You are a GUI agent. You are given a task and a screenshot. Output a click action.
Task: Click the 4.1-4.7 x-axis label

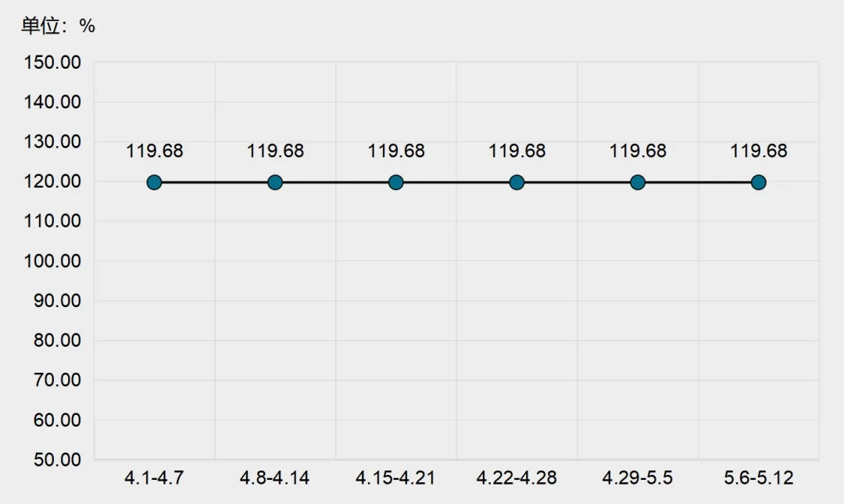pyautogui.click(x=154, y=478)
